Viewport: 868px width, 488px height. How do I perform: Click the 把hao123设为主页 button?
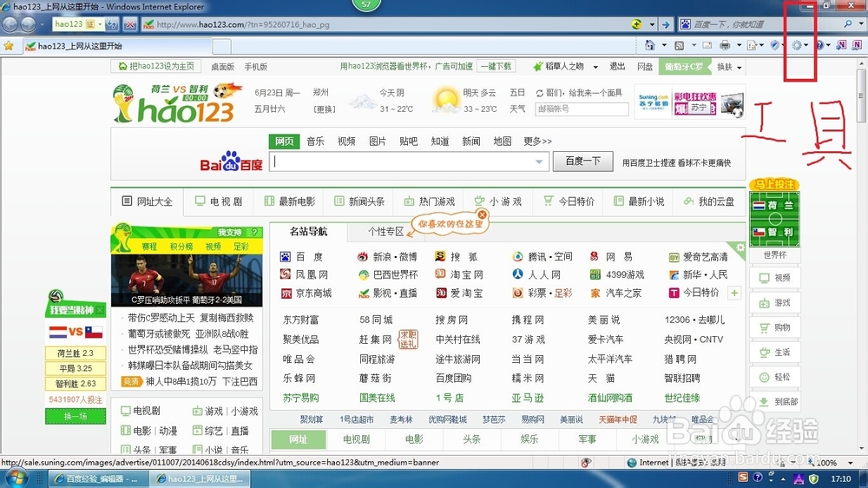pos(156,67)
